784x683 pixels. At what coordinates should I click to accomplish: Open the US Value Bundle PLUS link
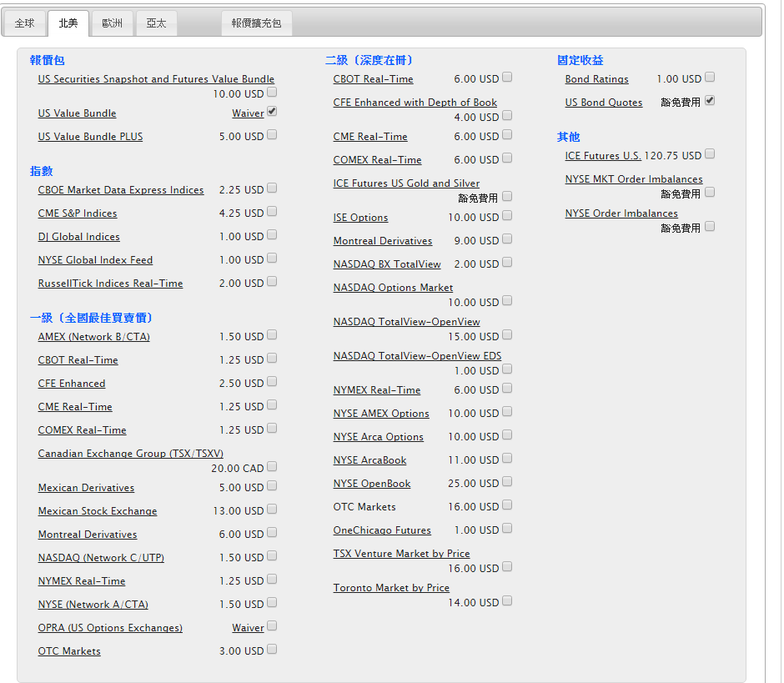pos(91,137)
